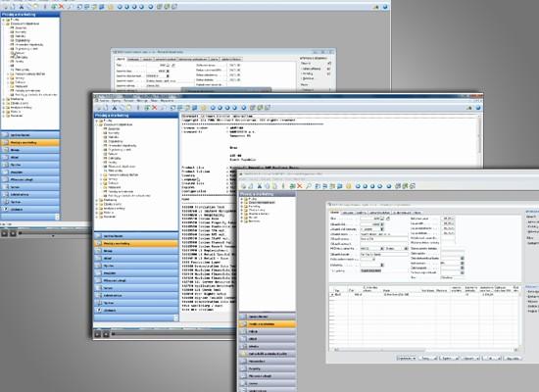Select Kontakty tree item in middle window
539x392 pixels.
(114, 132)
